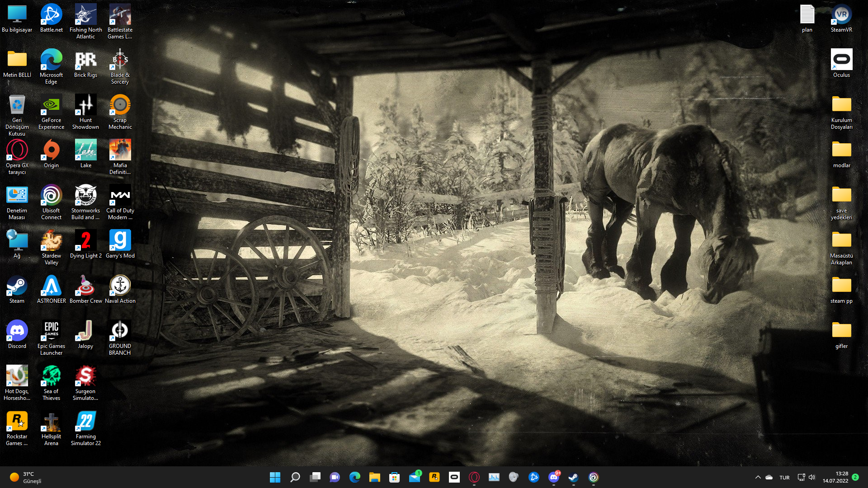Open the Windows Start menu
868x488 pixels.
click(275, 477)
